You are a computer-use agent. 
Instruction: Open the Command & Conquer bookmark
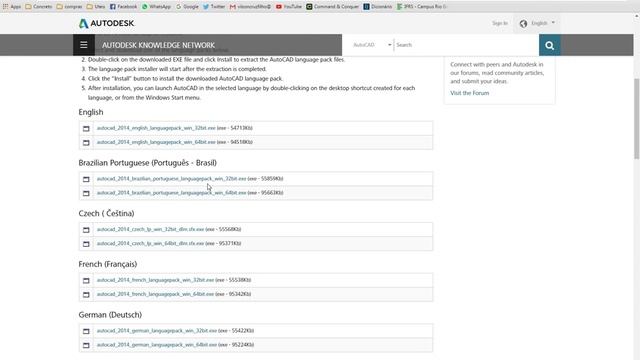[333, 7]
